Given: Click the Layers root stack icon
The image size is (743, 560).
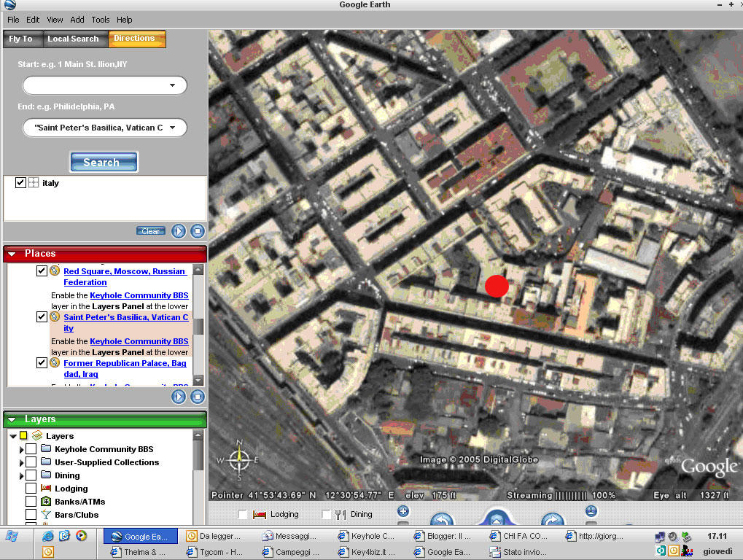Looking at the screenshot, I should [37, 435].
